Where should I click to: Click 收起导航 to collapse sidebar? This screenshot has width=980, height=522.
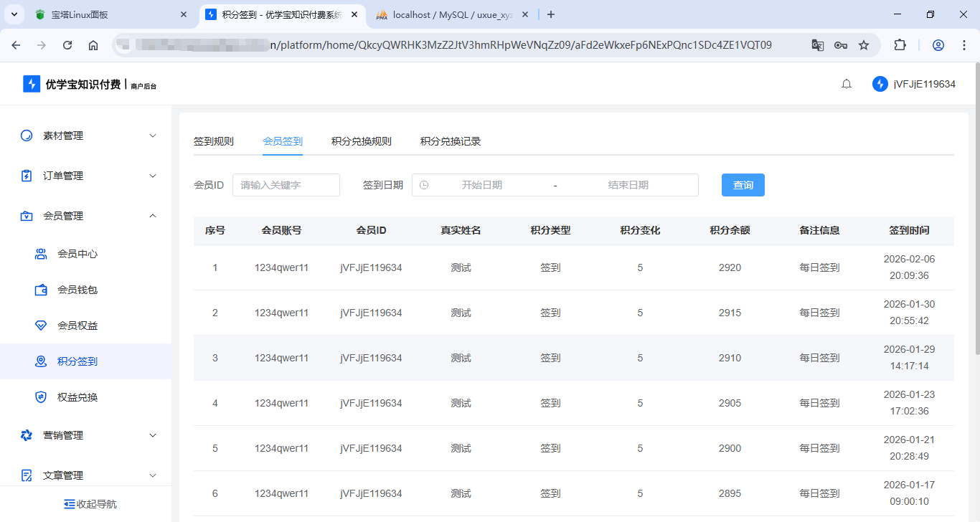tap(90, 504)
